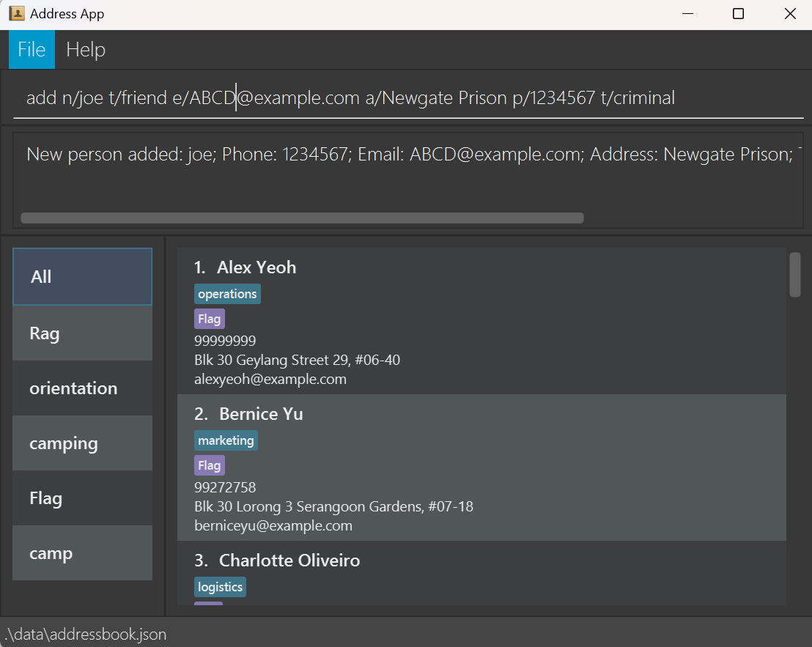Viewport: 812px width, 647px height.
Task: Click email berniceyu@example.com
Action: (x=273, y=525)
